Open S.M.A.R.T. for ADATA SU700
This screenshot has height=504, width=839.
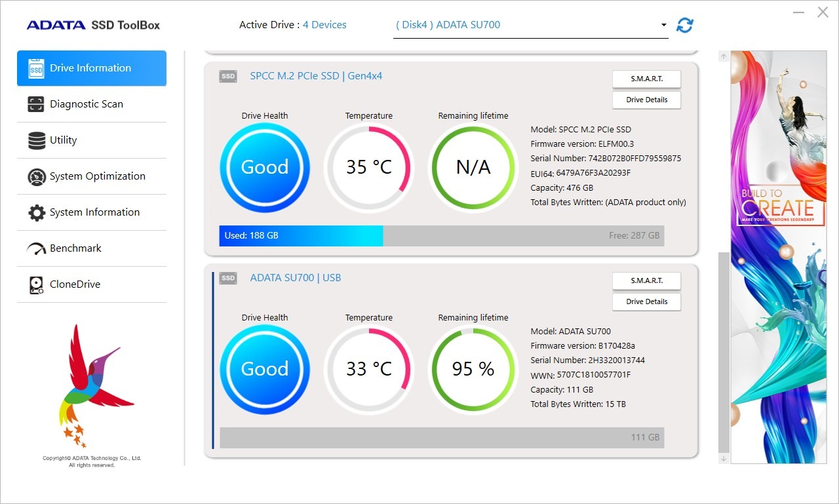tap(647, 281)
